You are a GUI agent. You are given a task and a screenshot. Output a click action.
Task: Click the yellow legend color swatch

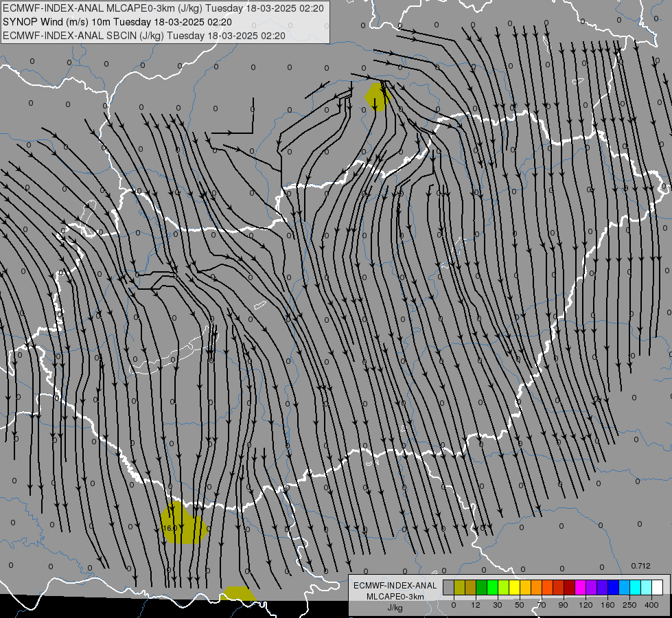(515, 587)
